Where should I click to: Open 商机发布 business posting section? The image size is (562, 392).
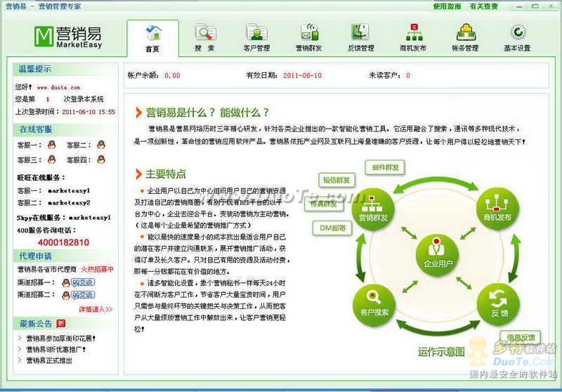click(x=413, y=38)
